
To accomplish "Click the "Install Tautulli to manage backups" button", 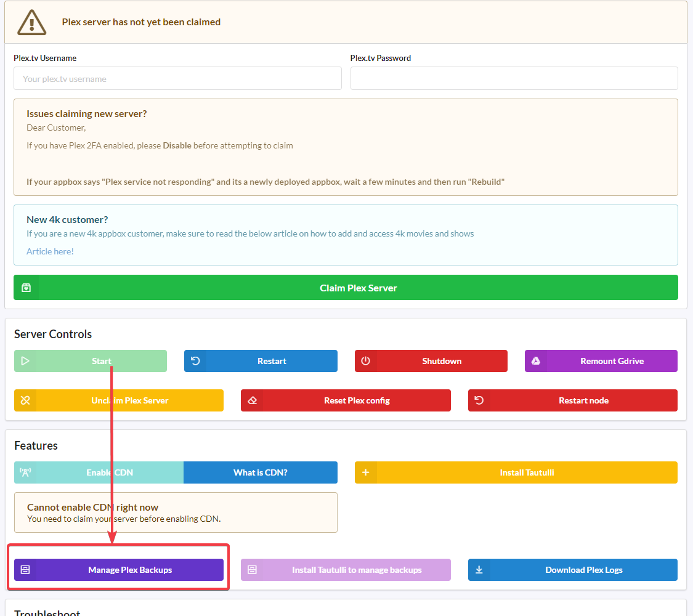I will 346,570.
